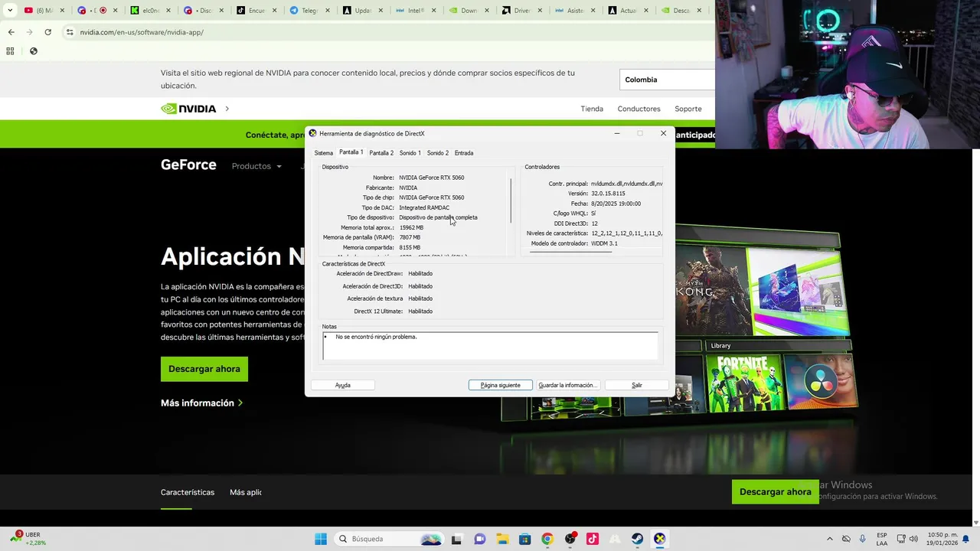Switch to the Entrada tab
The height and width of the screenshot is (551, 980).
[x=464, y=153]
